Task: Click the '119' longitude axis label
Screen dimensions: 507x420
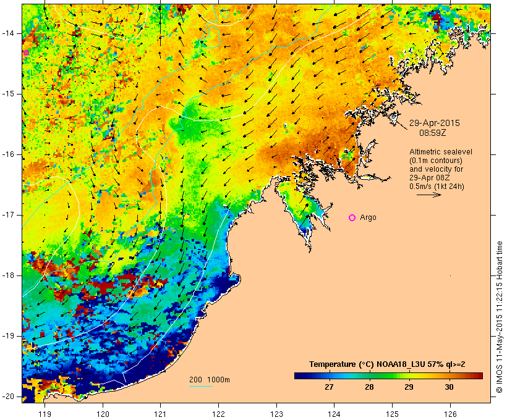Action: (x=45, y=414)
